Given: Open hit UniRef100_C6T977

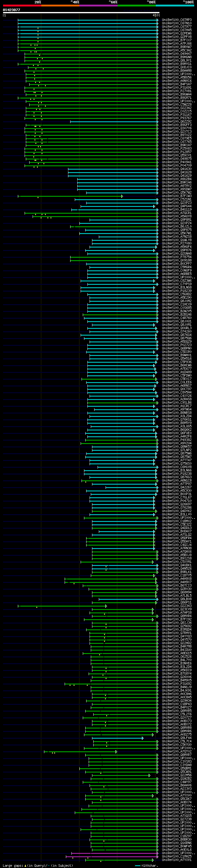Looking at the screenshot, I should click(176, 26).
